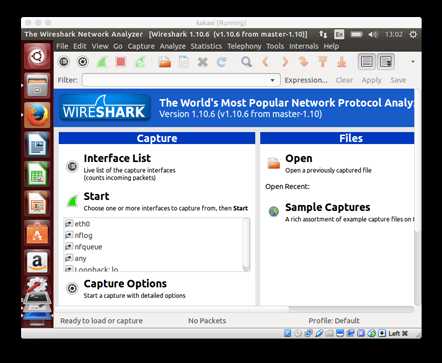
Task: Click the Profile: Default status entry
Action: point(334,321)
